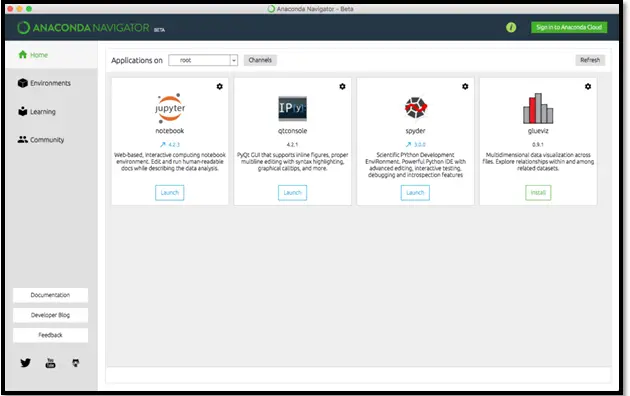This screenshot has height=396, width=630.
Task: Sign in to Anaconda Cloud
Action: coord(569,27)
